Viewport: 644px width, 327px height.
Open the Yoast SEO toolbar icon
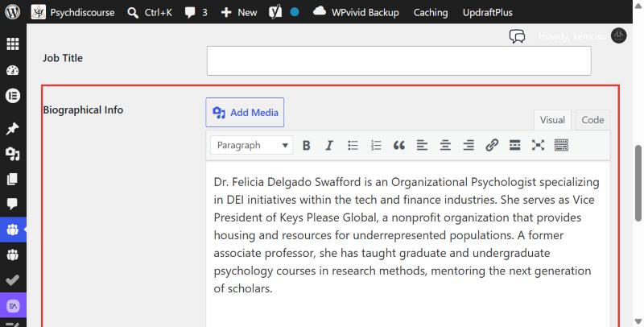(275, 12)
